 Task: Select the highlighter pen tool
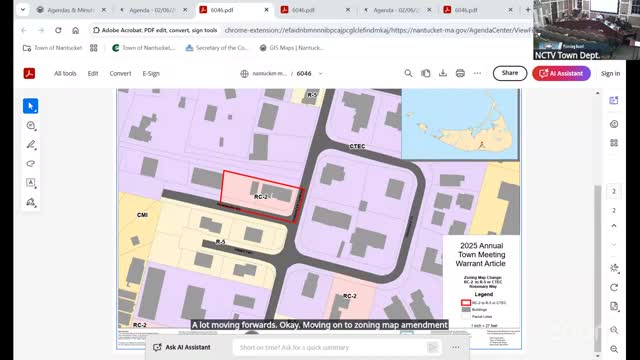(x=31, y=144)
